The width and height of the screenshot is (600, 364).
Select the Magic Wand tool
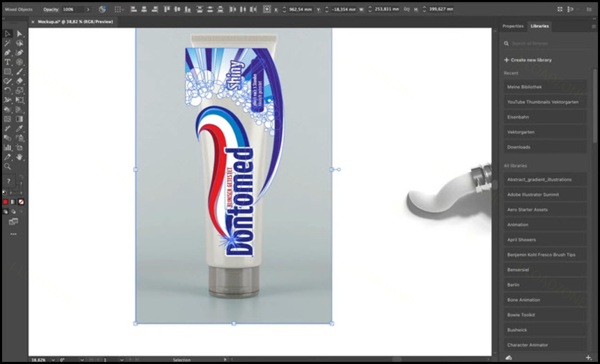click(8, 43)
